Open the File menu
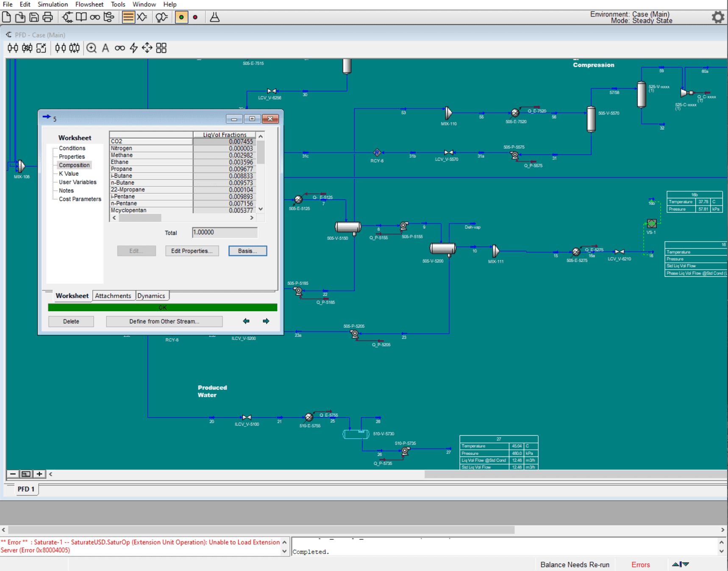 pyautogui.click(x=8, y=4)
